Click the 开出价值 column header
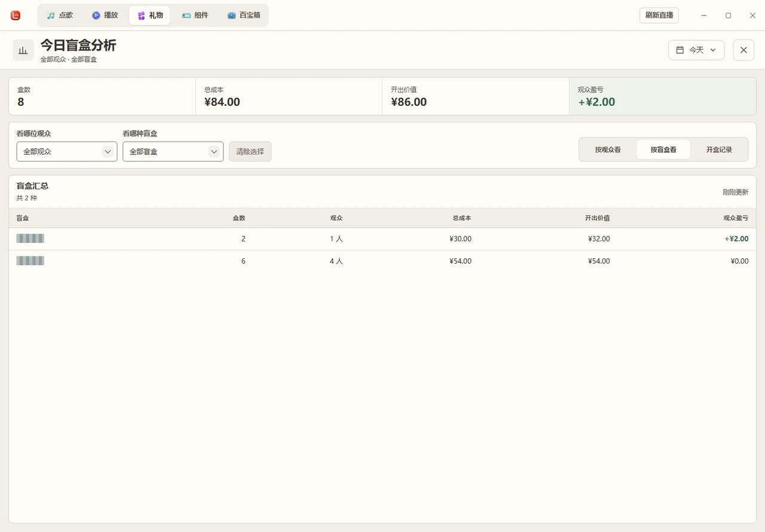The height and width of the screenshot is (532, 765). pyautogui.click(x=598, y=218)
